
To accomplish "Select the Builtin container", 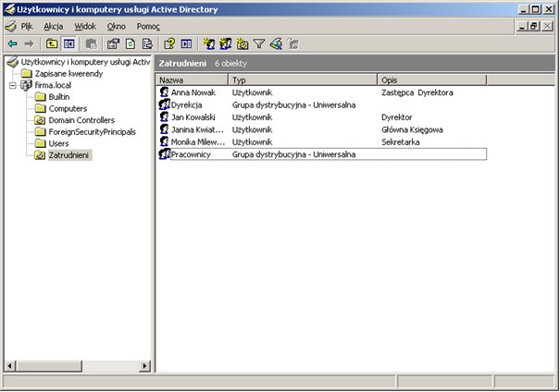I will click(x=59, y=97).
